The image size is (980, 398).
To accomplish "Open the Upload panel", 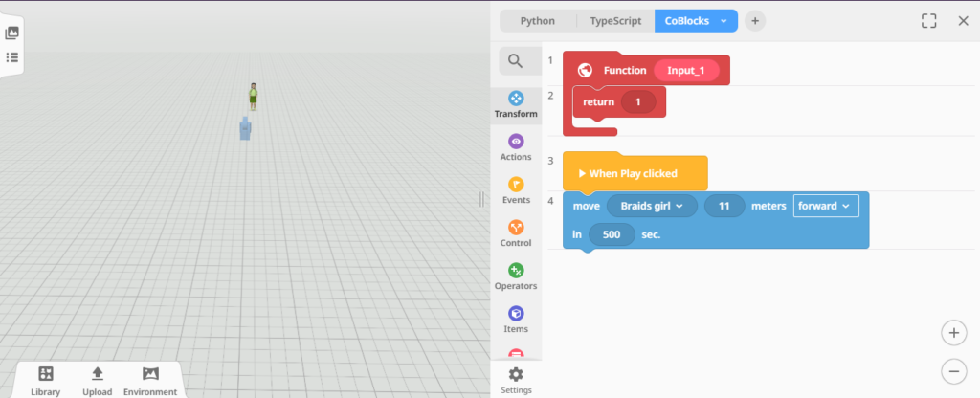I will pos(97,382).
